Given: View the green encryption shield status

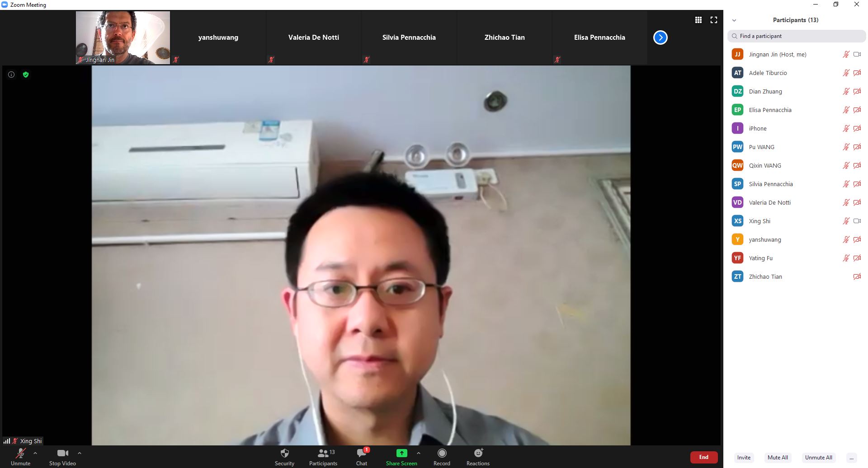Looking at the screenshot, I should point(26,75).
